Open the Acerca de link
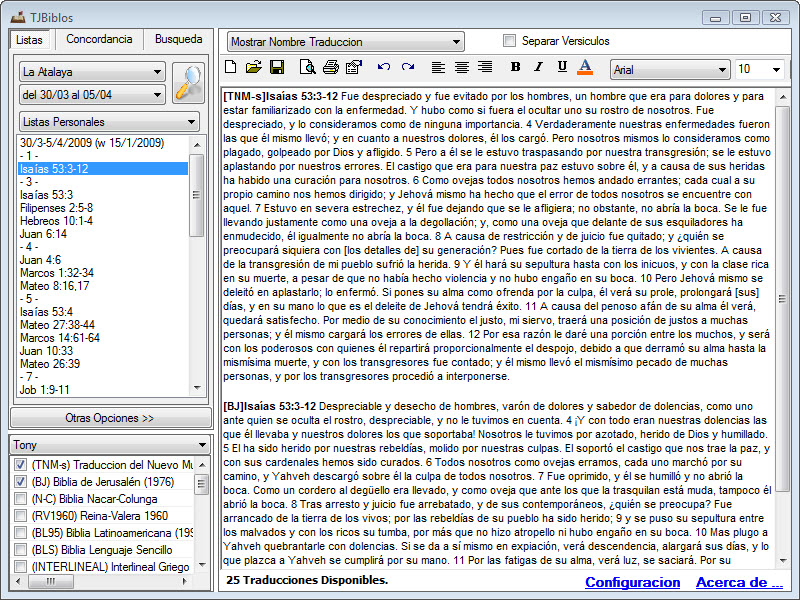 (739, 582)
